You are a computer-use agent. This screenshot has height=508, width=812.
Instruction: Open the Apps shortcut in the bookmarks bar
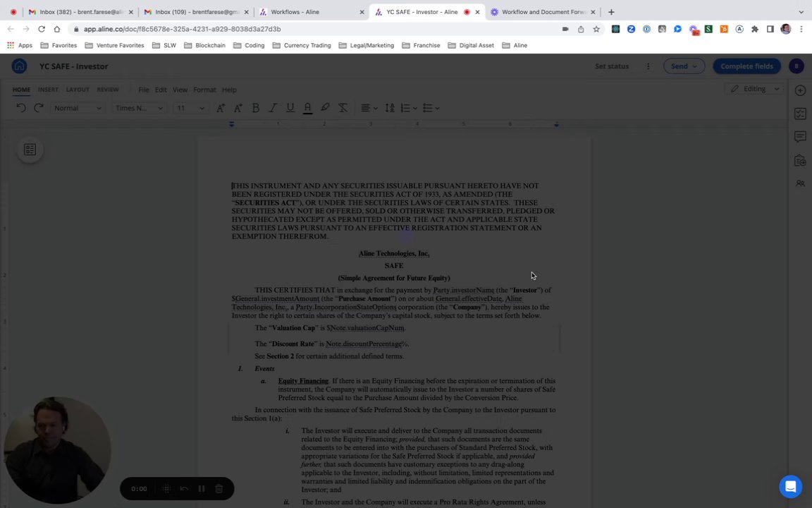tap(20, 46)
